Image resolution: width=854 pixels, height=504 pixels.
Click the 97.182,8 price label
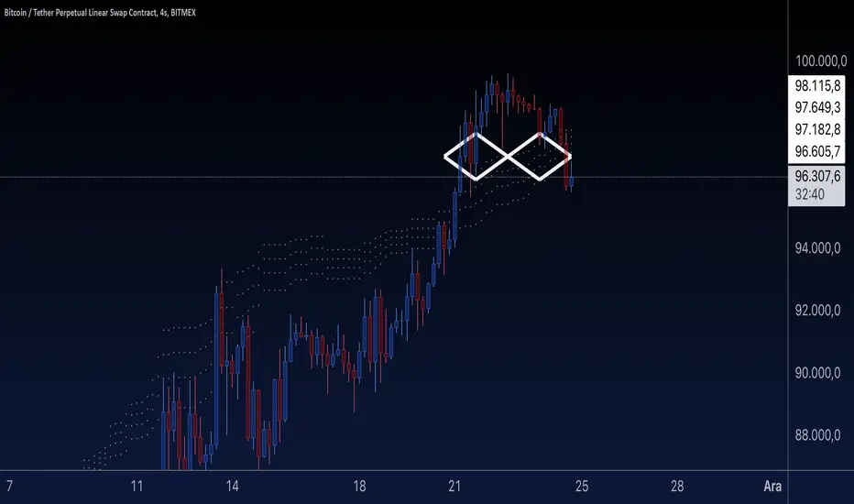(817, 130)
